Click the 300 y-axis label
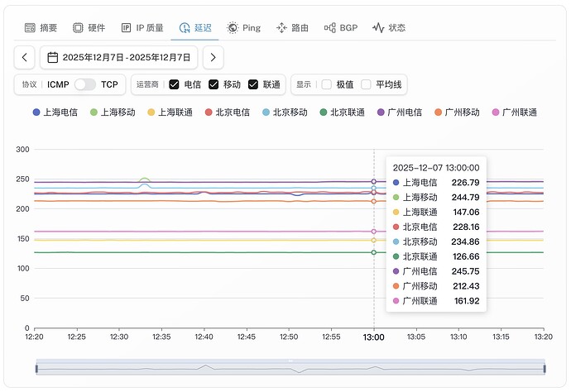The height and width of the screenshot is (392, 571). [22, 149]
